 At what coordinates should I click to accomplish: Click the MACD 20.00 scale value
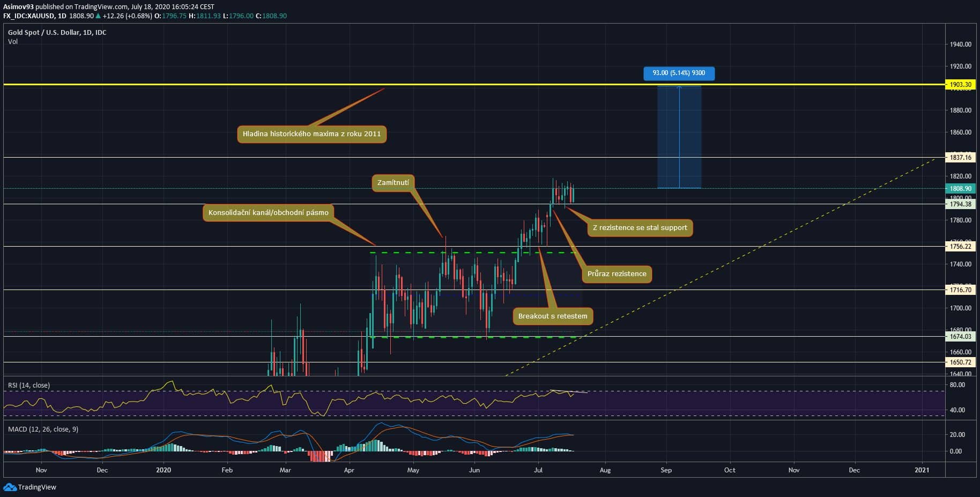(x=957, y=435)
